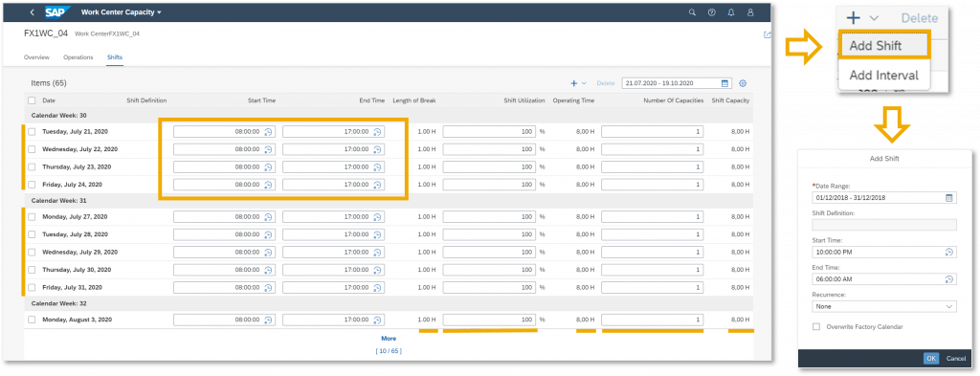Open the user profile icon
Screen dimensions: 980x376
(x=750, y=12)
